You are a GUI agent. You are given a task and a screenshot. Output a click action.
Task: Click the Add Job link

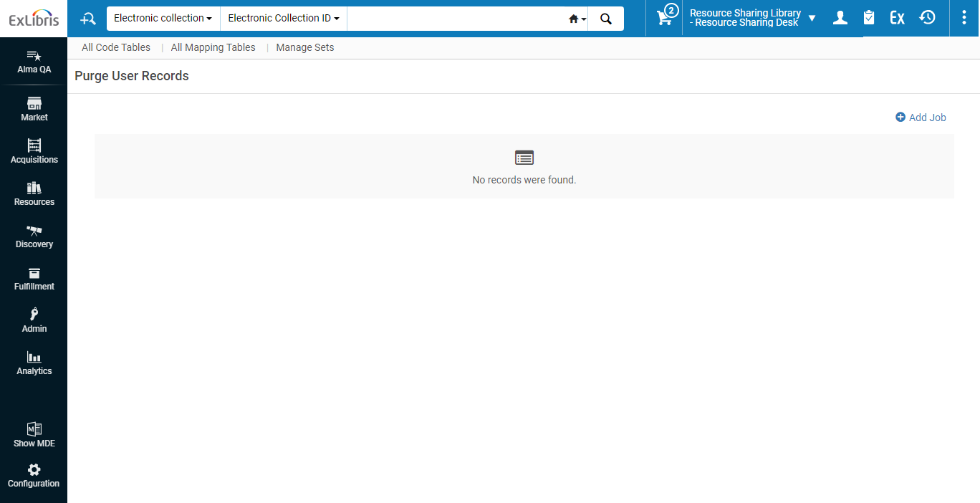(921, 118)
